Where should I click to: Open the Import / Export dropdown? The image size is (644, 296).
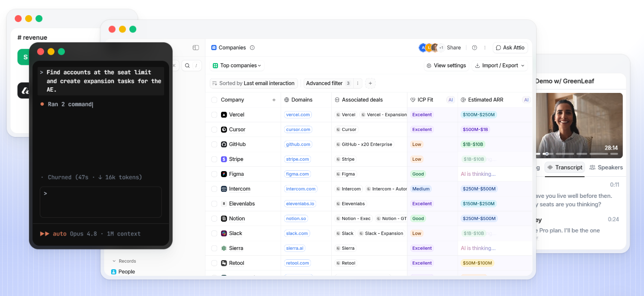pos(500,66)
